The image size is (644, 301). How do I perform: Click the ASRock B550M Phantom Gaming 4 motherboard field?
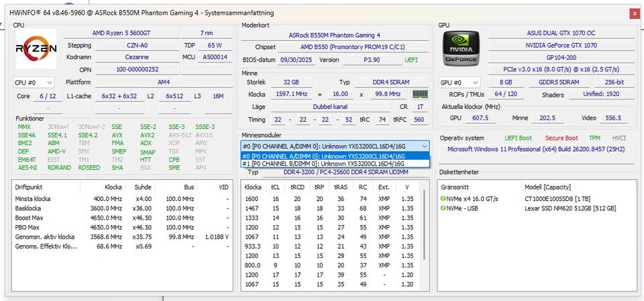coord(334,36)
